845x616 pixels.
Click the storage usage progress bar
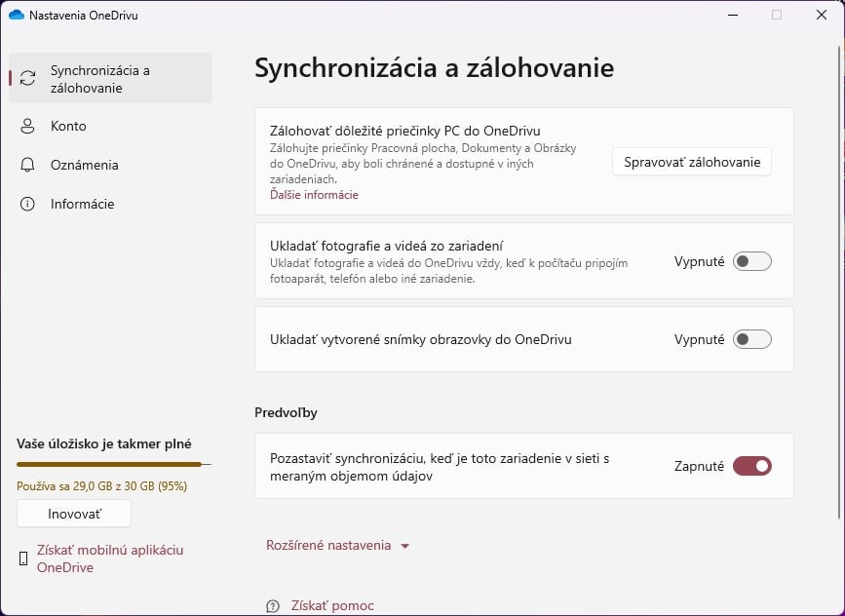[114, 464]
